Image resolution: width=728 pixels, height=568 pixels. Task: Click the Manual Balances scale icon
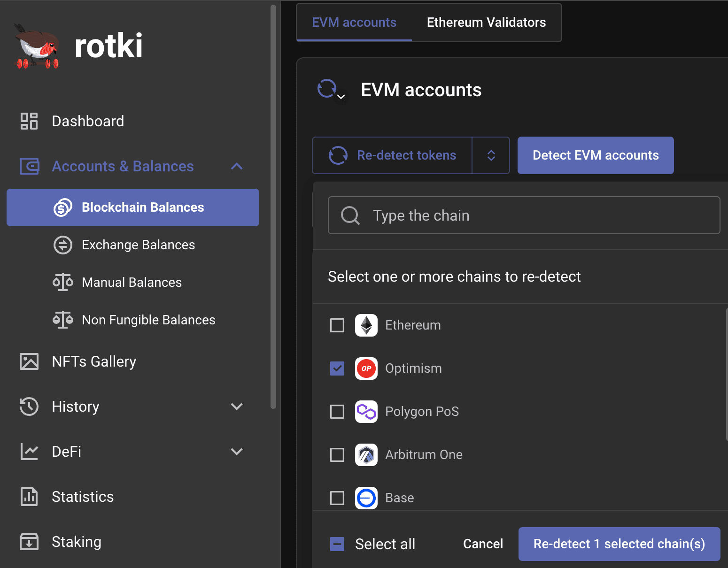pos(63,283)
